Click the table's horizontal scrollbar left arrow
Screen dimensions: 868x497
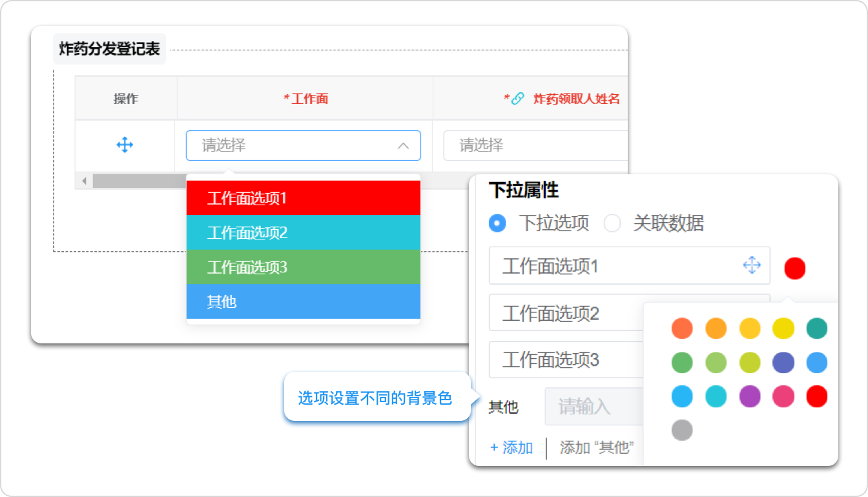[x=84, y=181]
